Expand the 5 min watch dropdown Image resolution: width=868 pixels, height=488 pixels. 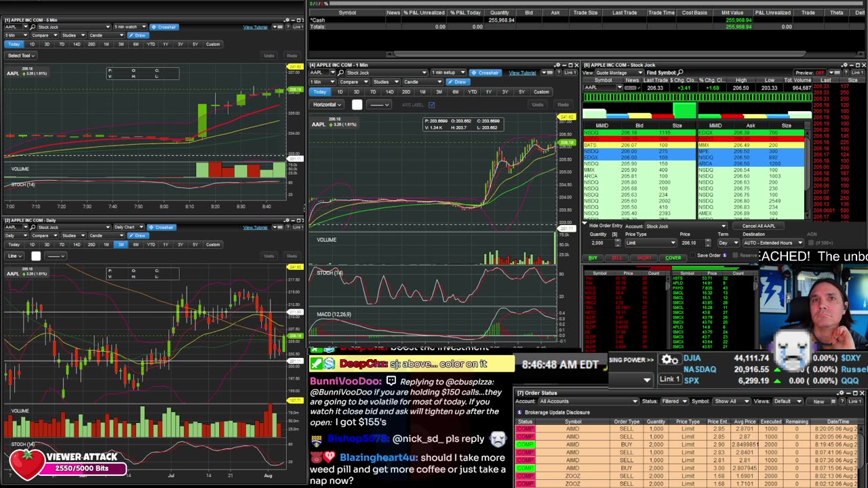130,27
